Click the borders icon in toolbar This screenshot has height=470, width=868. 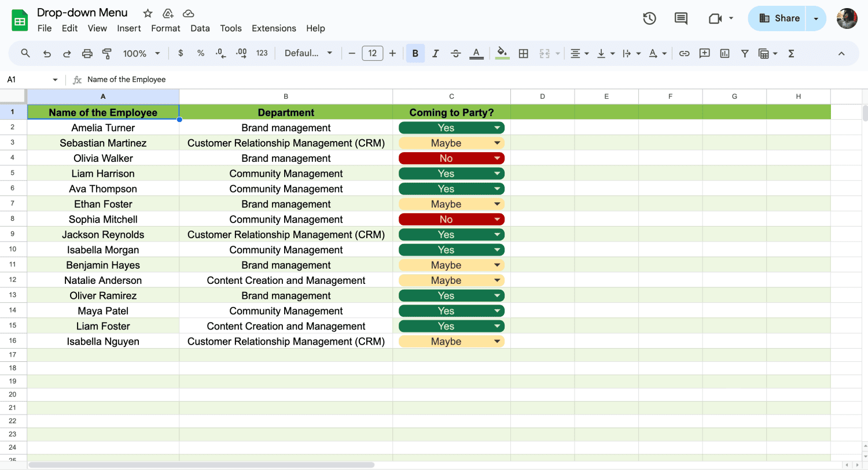tap(523, 54)
